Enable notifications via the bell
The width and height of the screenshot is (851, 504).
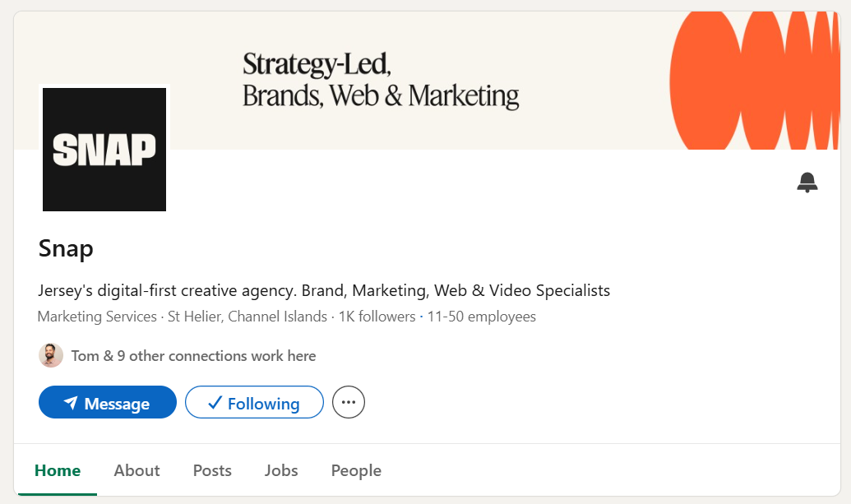(x=807, y=182)
